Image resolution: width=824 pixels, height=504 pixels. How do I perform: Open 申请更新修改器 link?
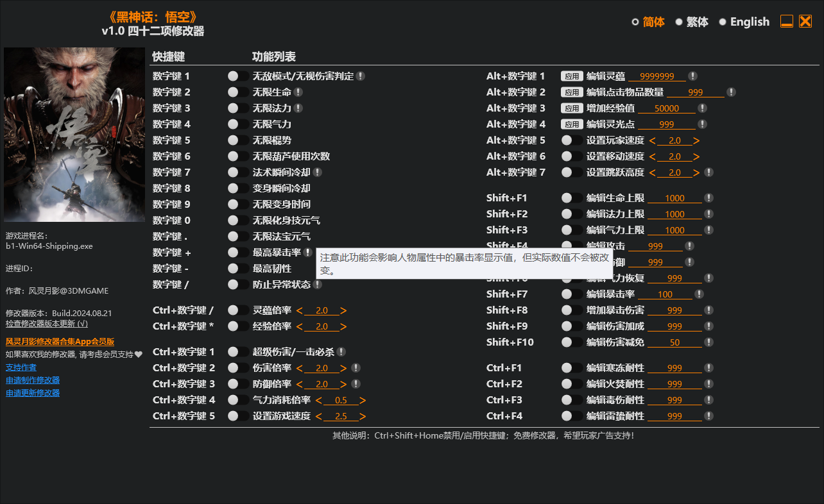(33, 393)
